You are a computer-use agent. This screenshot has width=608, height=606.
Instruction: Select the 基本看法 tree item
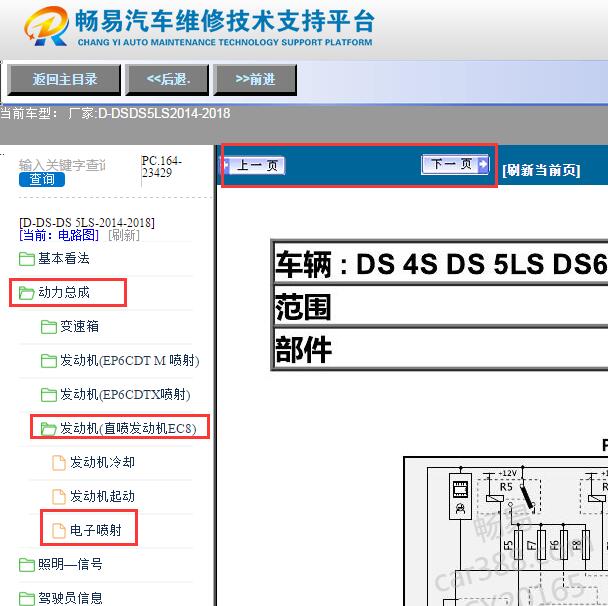pyautogui.click(x=64, y=259)
